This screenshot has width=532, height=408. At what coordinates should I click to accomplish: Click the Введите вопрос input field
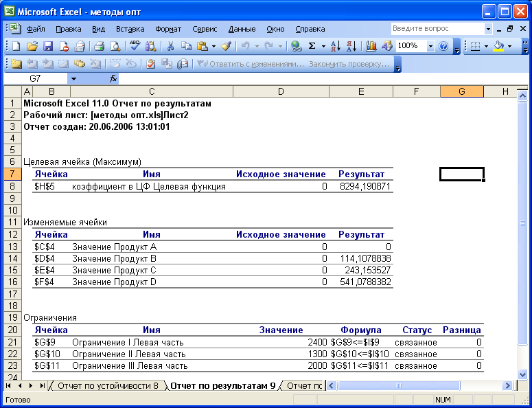[438, 29]
